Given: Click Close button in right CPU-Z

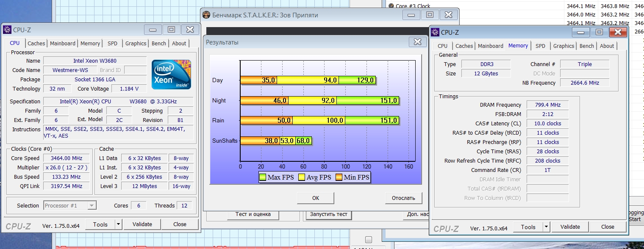Looking at the screenshot, I should click(608, 227).
